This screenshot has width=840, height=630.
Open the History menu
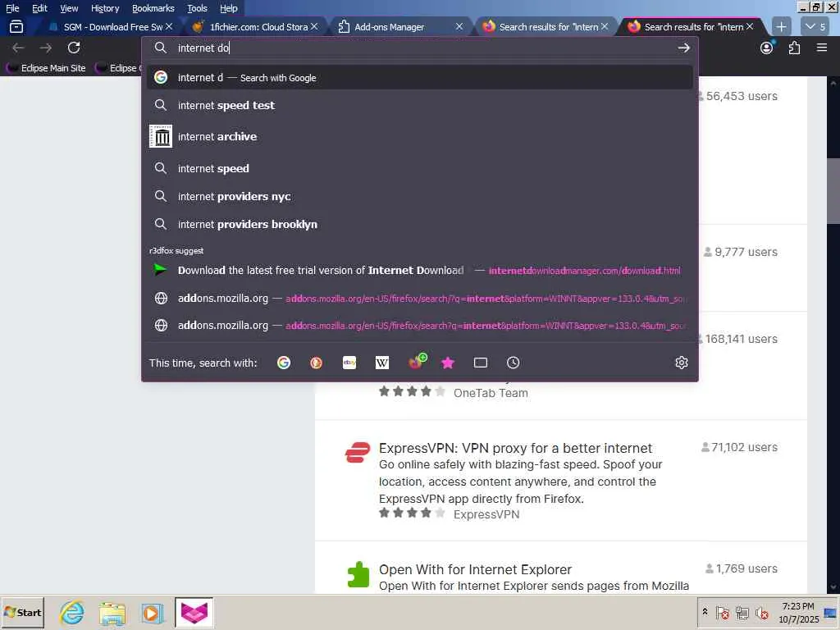point(105,8)
